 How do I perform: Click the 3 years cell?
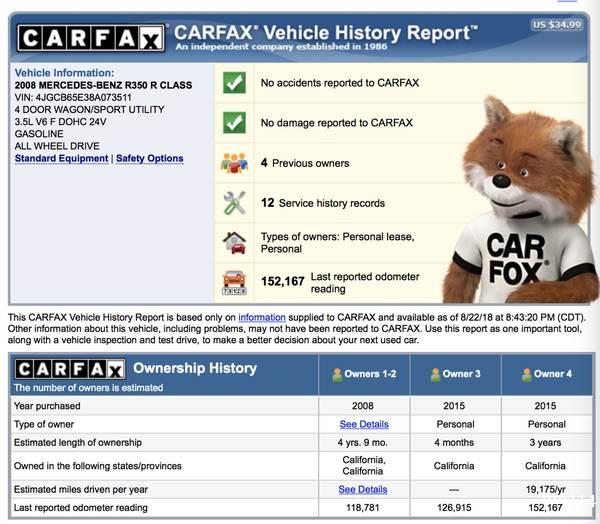pyautogui.click(x=545, y=442)
